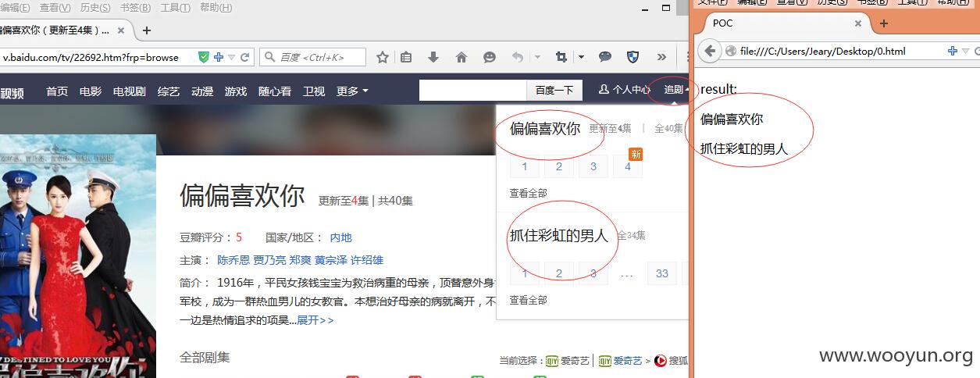Open the 卫视 section
This screenshot has height=378, width=980.
tap(314, 91)
